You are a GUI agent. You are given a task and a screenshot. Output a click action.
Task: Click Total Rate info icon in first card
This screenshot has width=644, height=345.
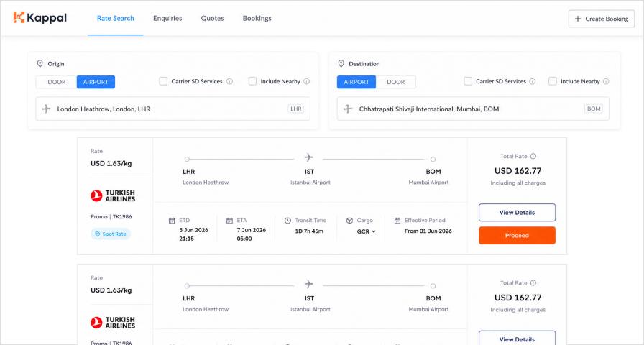(533, 156)
